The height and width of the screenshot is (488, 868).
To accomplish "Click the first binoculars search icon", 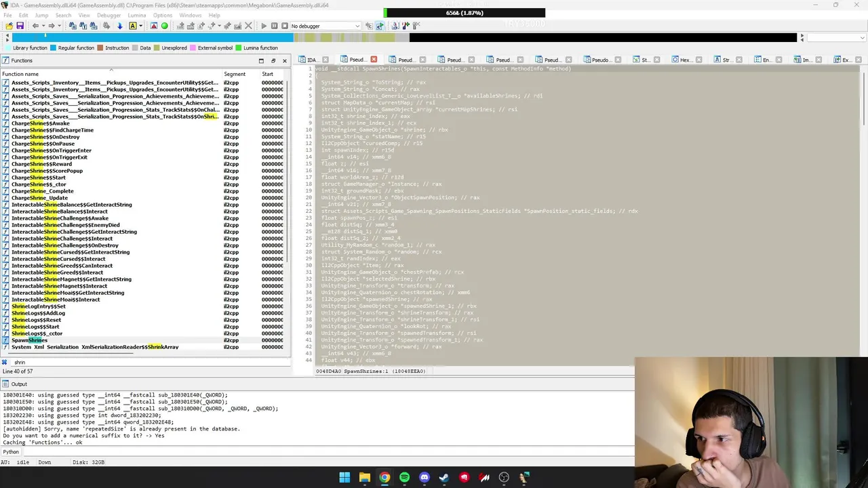I will click(73, 26).
